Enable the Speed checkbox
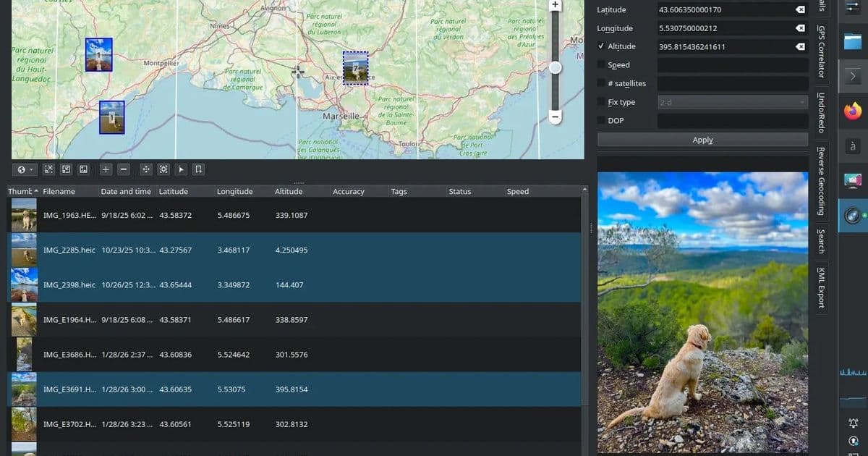The width and height of the screenshot is (868, 456). (600, 64)
